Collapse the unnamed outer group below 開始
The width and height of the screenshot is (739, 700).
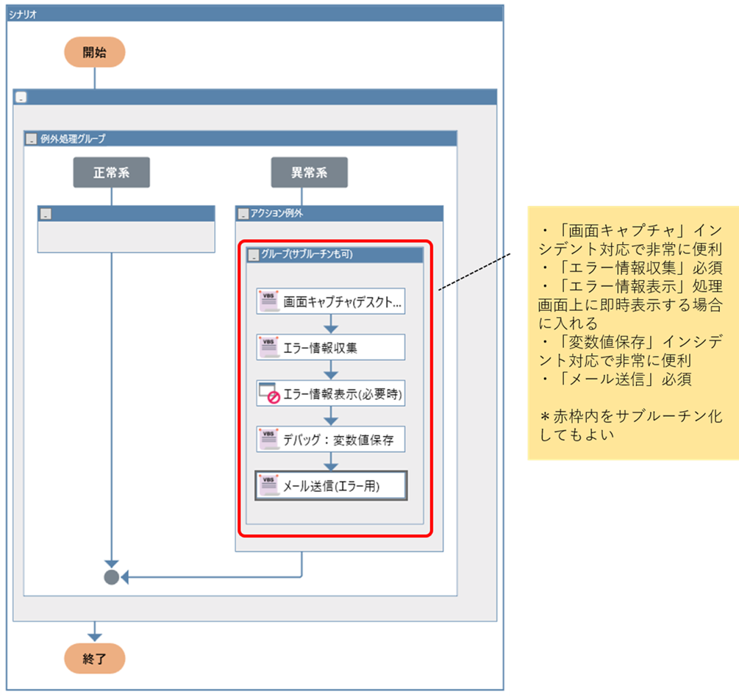pyautogui.click(x=21, y=97)
